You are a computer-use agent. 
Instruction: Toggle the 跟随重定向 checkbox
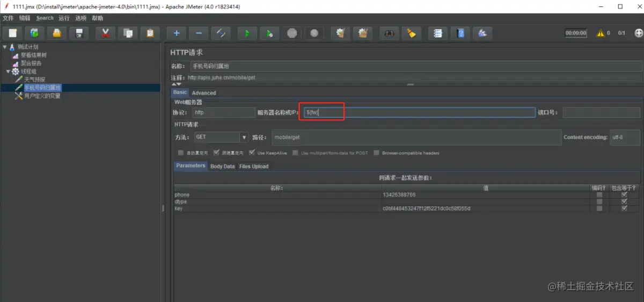216,153
